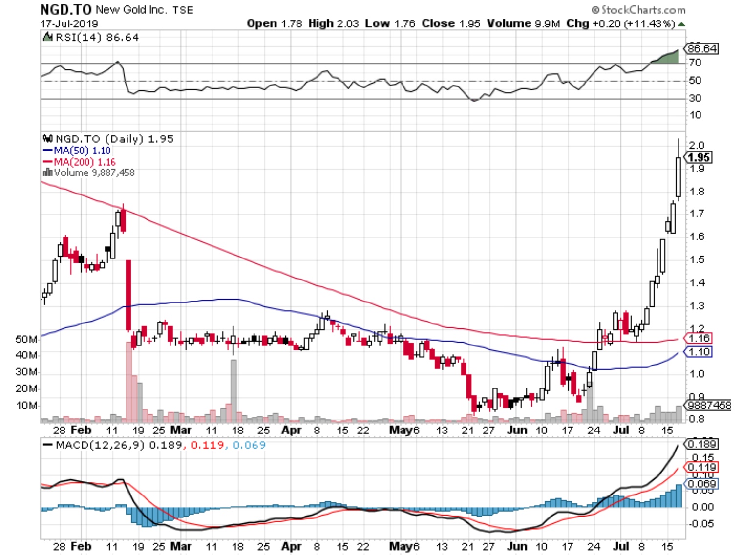
Task: Click the green up-arrow after the Chg value
Action: (x=681, y=24)
